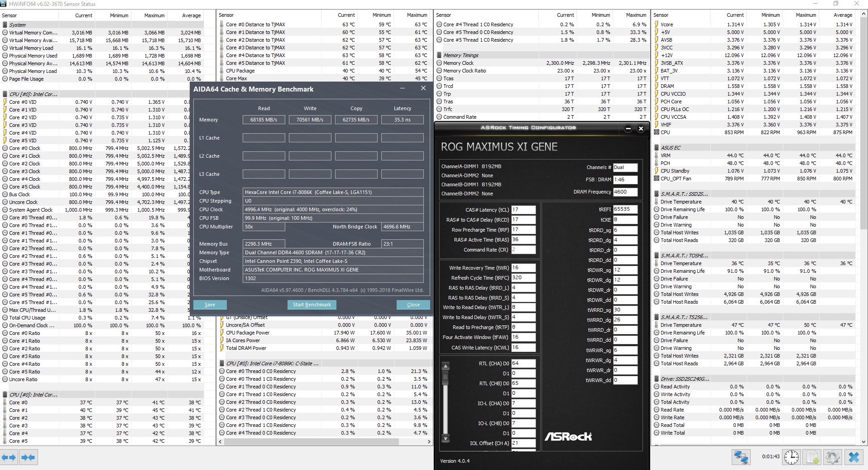This screenshot has width=868, height=470.
Task: Click the CPU Type field in AIDA64
Action: 333,192
